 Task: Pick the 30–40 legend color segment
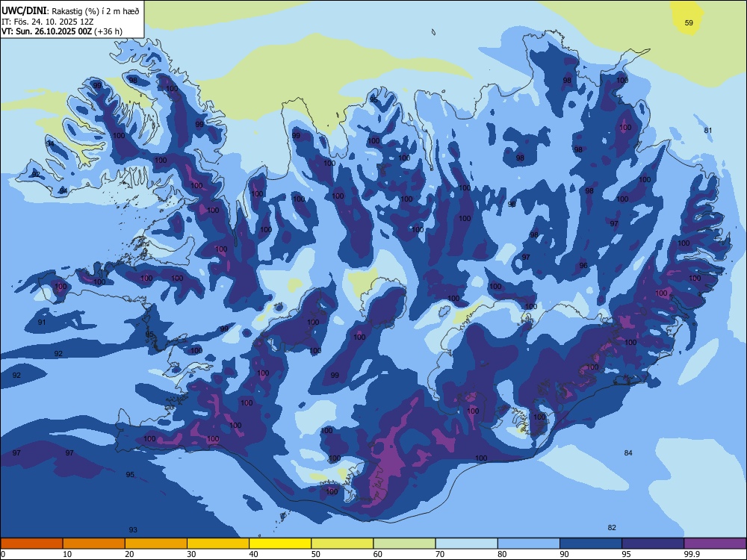point(218,544)
